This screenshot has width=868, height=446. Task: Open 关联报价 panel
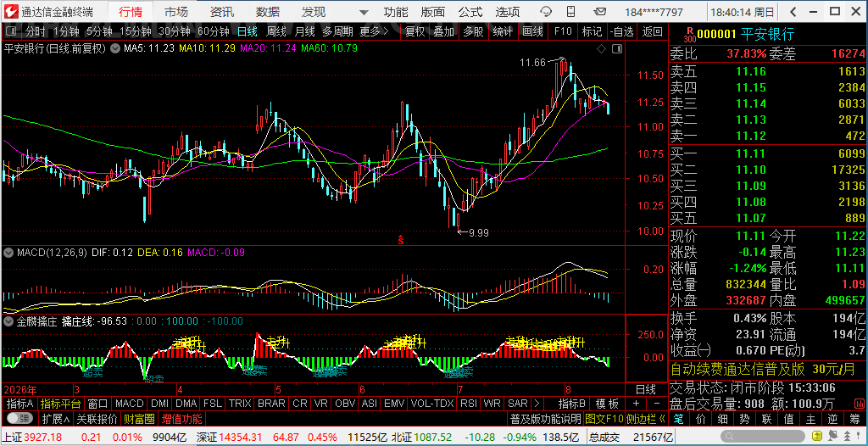point(97,418)
